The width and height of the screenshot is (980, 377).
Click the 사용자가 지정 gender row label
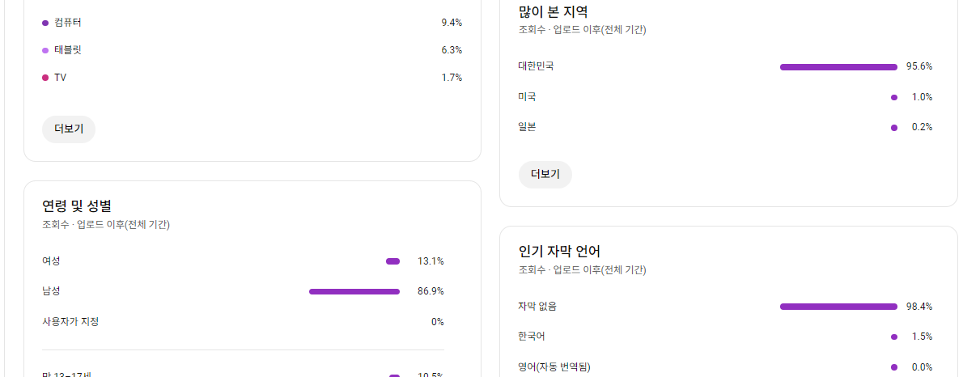point(70,321)
